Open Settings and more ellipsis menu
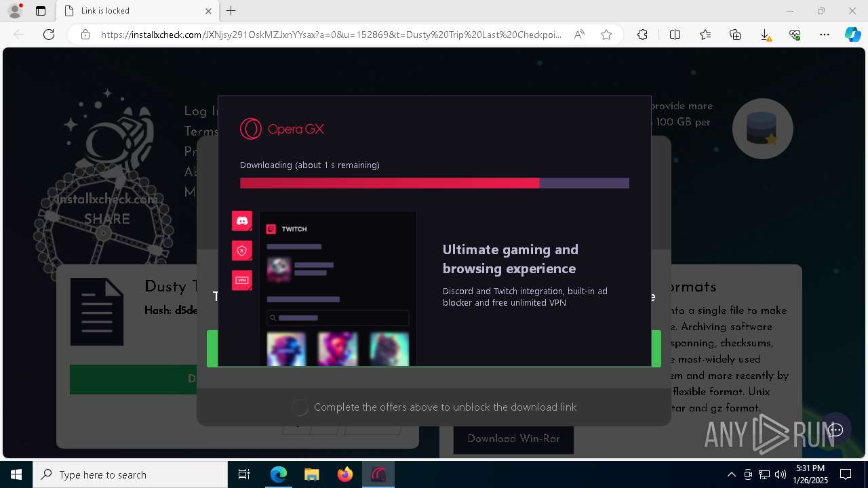This screenshot has height=488, width=868. (825, 35)
